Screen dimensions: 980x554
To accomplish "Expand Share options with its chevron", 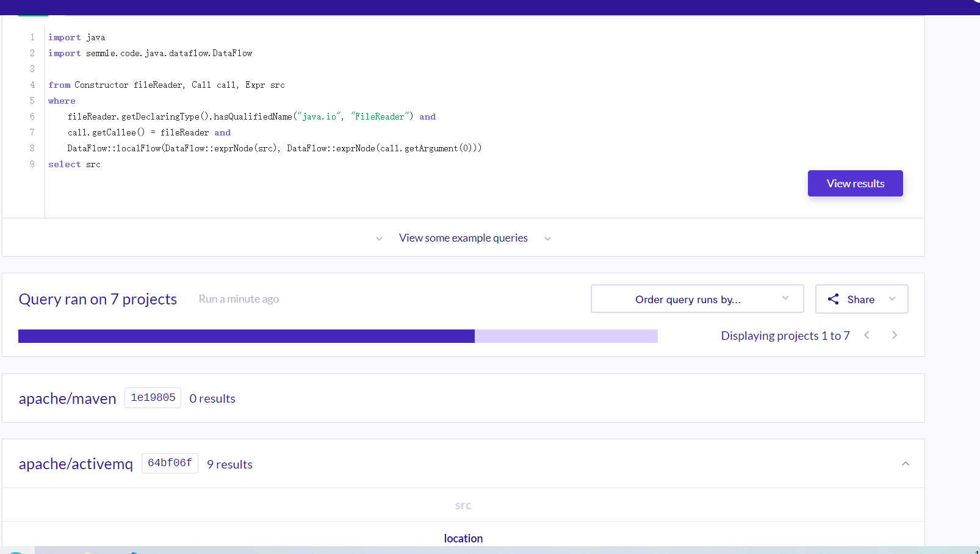I will tap(892, 299).
